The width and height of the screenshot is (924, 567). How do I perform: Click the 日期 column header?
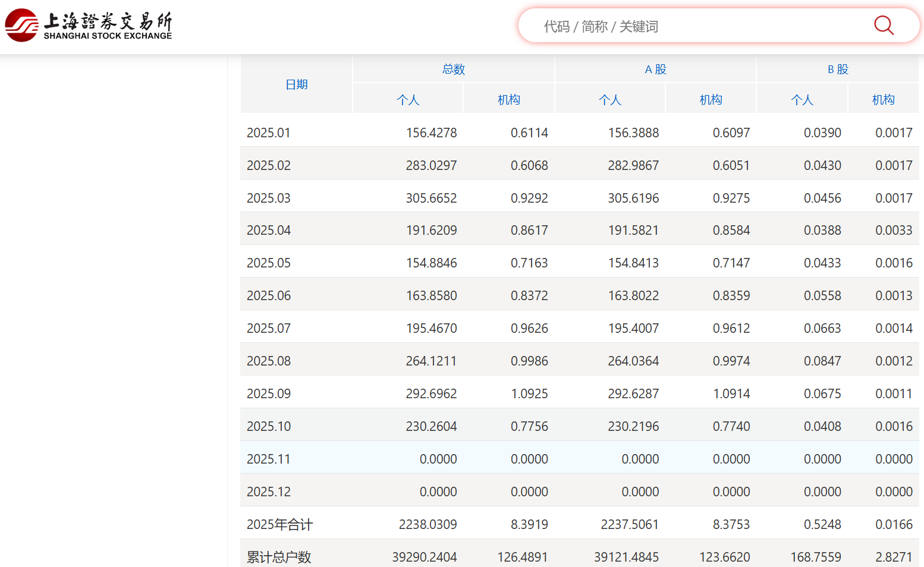(296, 84)
